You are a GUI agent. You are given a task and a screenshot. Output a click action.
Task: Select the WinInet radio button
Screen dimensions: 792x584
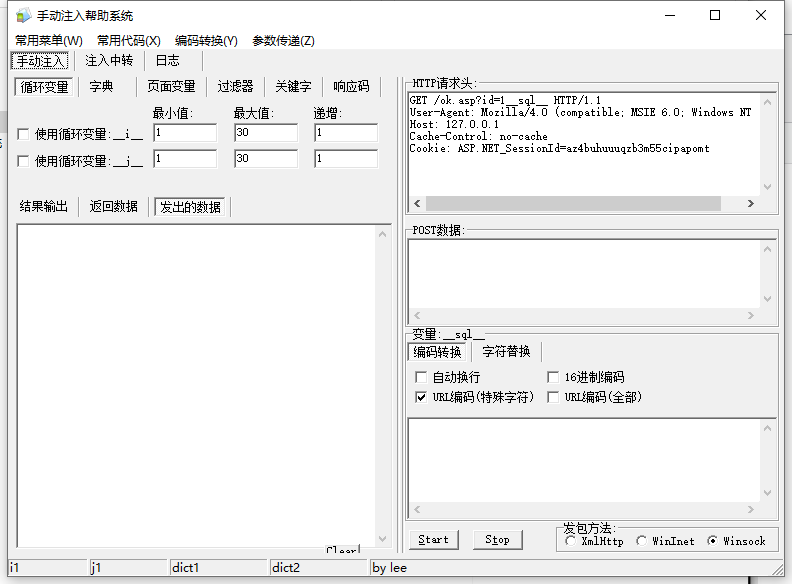641,541
